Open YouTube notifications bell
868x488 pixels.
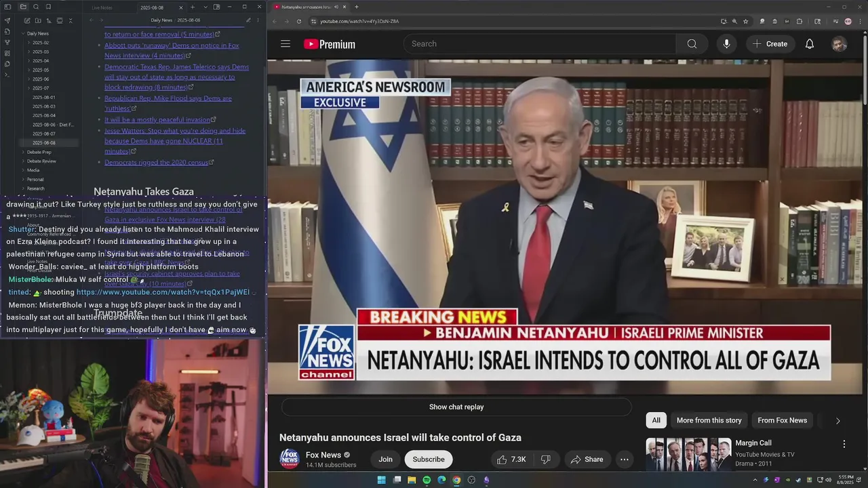(x=809, y=44)
